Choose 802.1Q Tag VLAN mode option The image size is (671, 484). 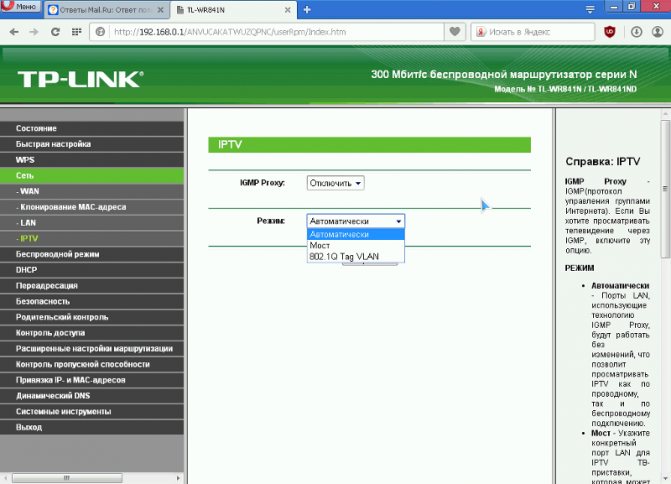(x=355, y=256)
